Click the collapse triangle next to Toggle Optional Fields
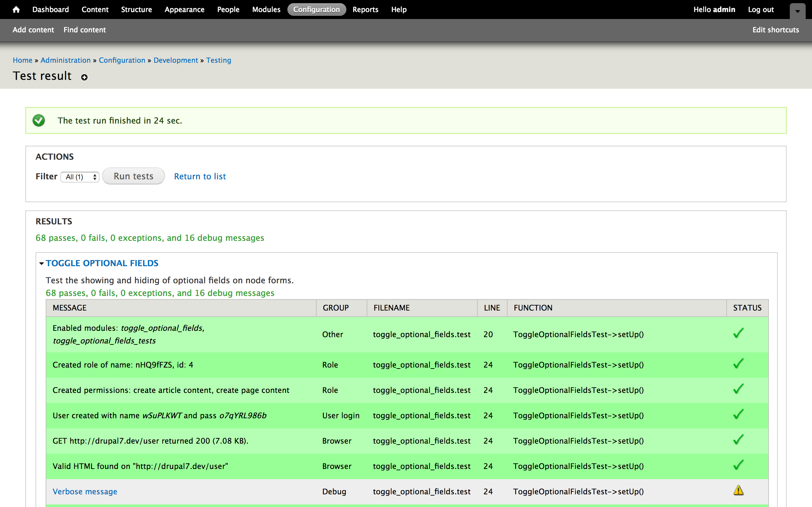Screen dimensions: 812x507 coord(42,264)
